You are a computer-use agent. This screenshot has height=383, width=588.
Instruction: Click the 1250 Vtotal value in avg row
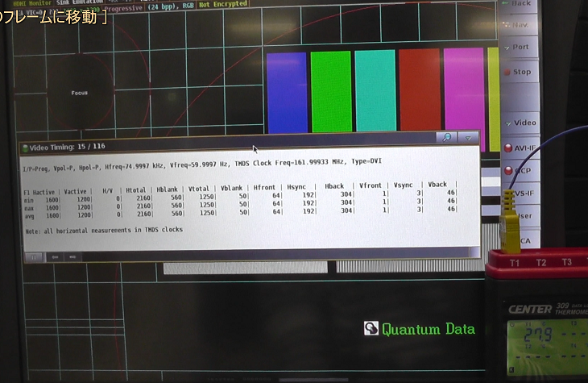(207, 213)
